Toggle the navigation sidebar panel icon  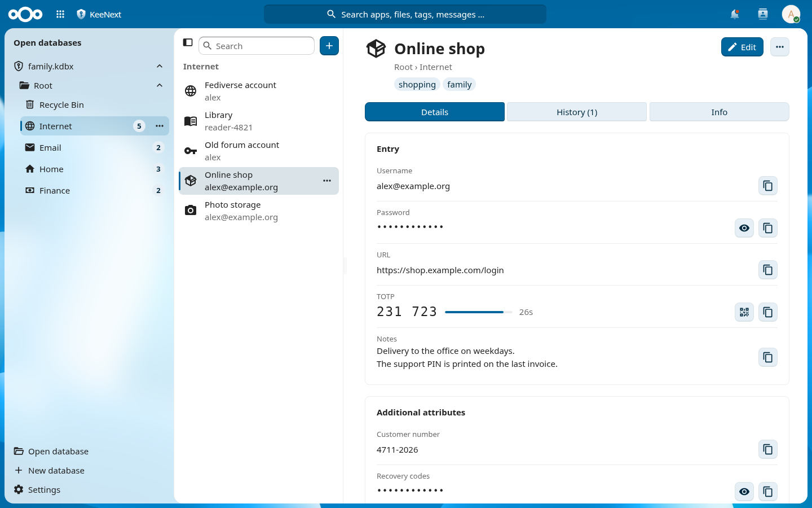(188, 42)
